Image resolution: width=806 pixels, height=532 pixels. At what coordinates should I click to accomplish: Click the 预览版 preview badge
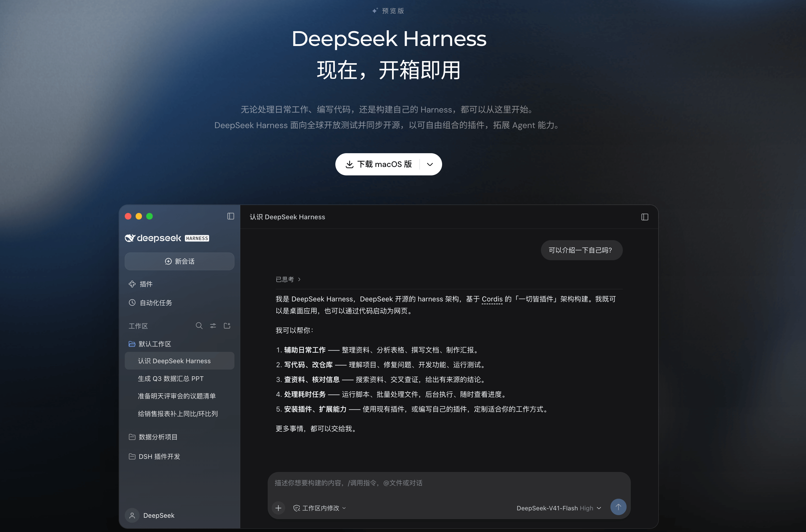point(388,11)
